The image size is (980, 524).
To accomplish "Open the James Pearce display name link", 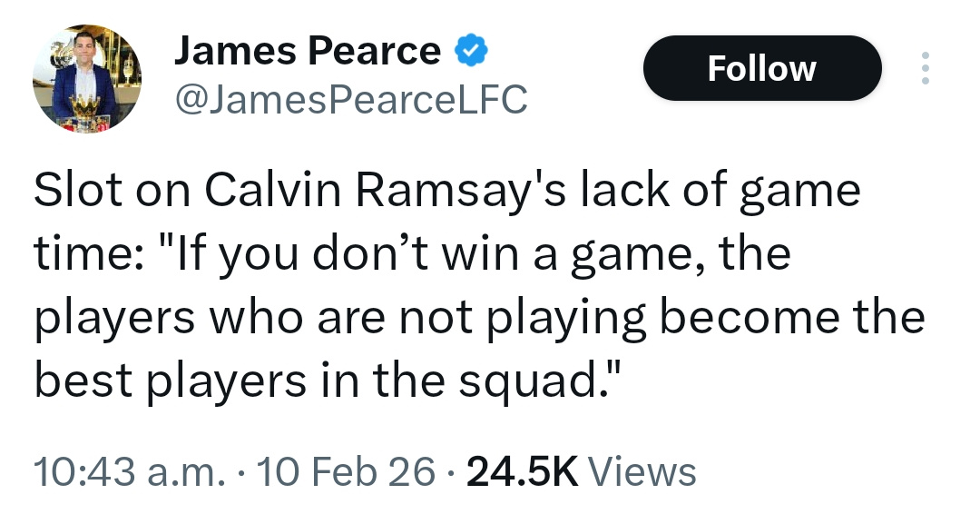I will (308, 51).
